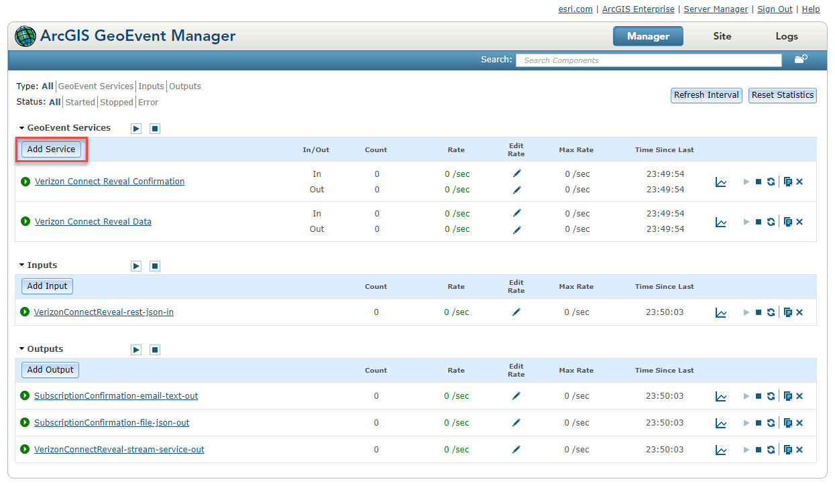This screenshot has width=835, height=504.
Task: Switch to the Site tab
Action: point(722,36)
